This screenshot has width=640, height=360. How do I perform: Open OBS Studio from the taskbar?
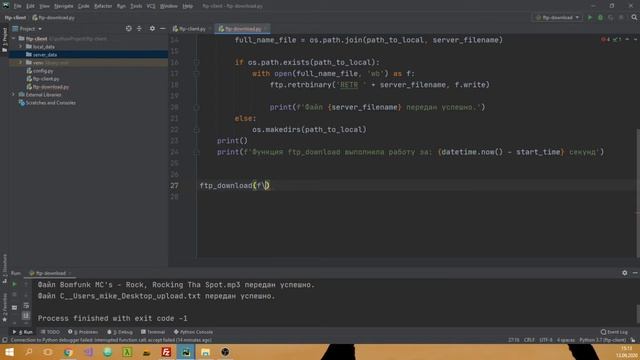click(225, 352)
